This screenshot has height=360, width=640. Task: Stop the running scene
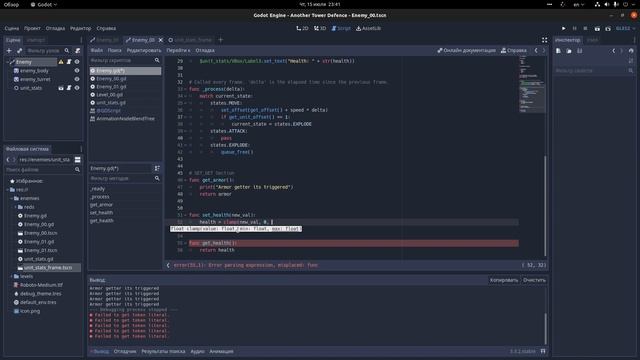[x=585, y=29]
